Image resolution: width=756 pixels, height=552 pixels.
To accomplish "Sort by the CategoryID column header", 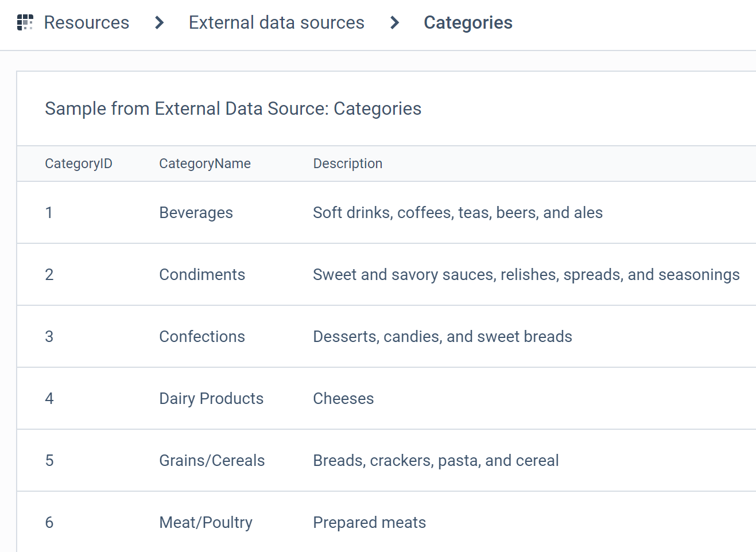I will click(79, 164).
